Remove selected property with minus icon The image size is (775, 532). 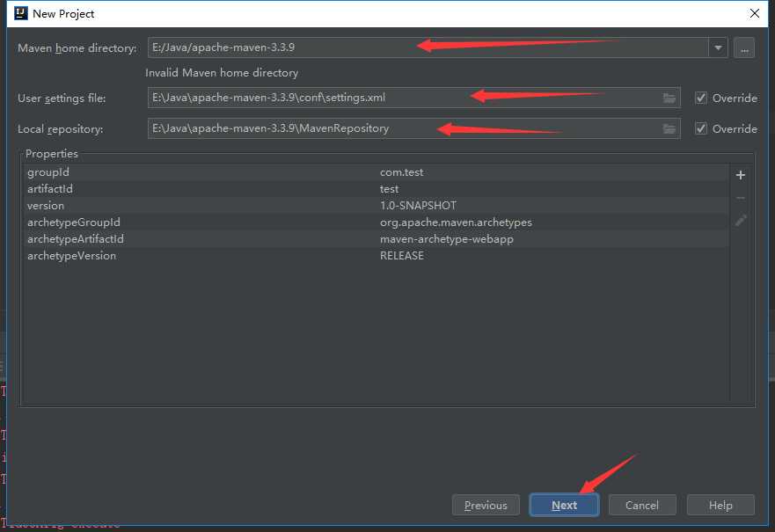pyautogui.click(x=741, y=198)
